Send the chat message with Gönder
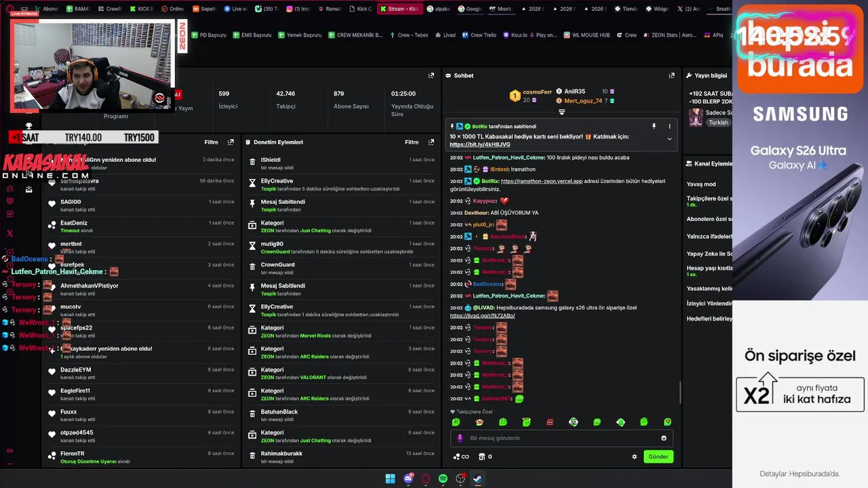The image size is (868, 488). click(658, 457)
